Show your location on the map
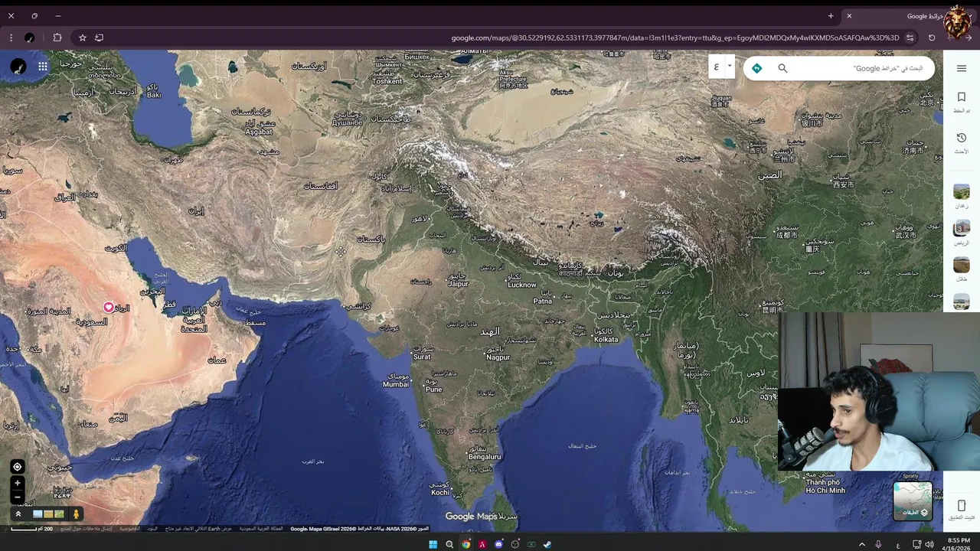 [x=17, y=467]
